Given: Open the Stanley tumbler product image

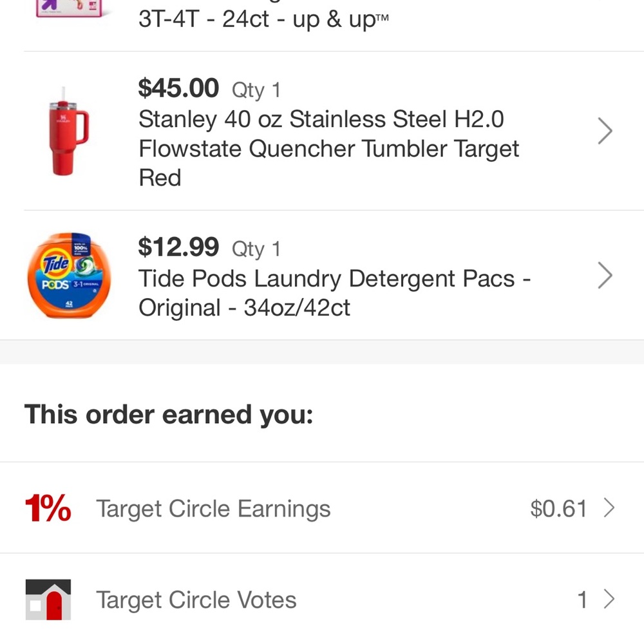Looking at the screenshot, I should click(68, 131).
